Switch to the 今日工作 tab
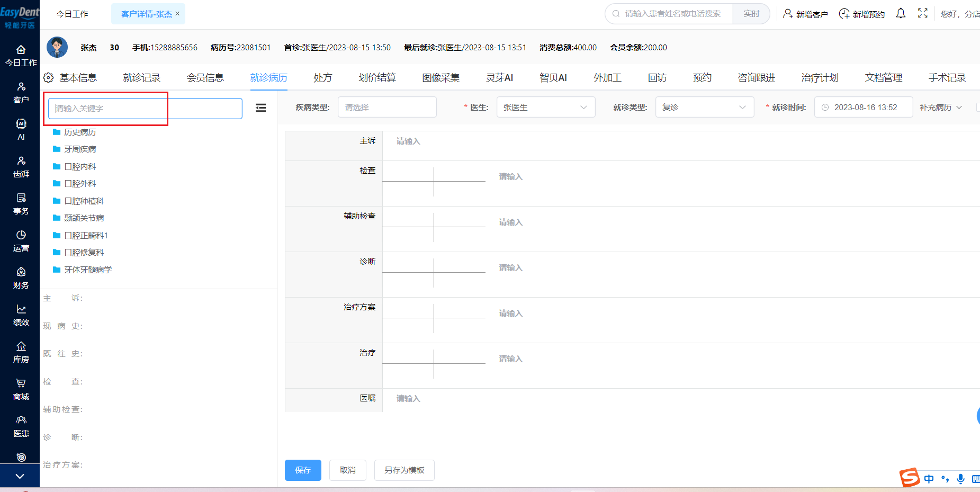The image size is (980, 492). click(x=73, y=14)
